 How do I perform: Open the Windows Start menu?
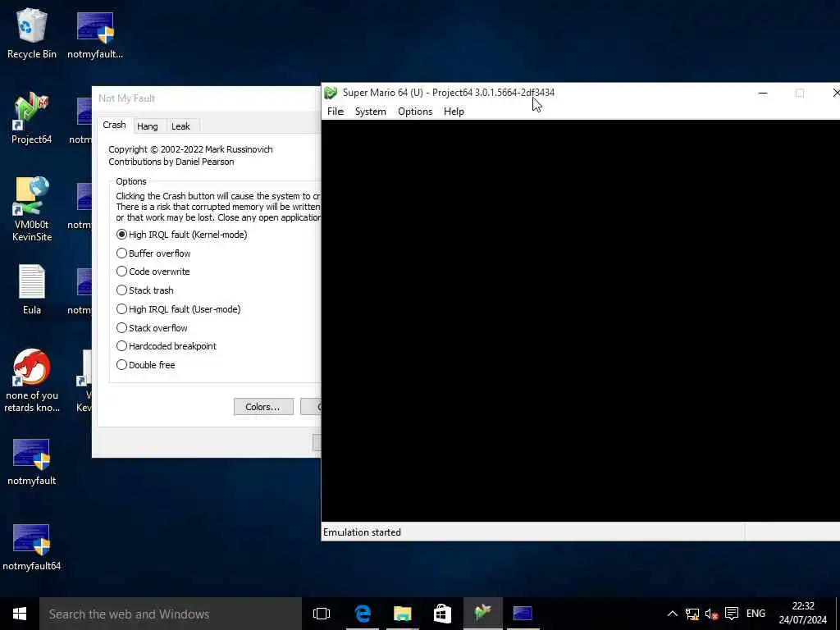click(x=20, y=614)
